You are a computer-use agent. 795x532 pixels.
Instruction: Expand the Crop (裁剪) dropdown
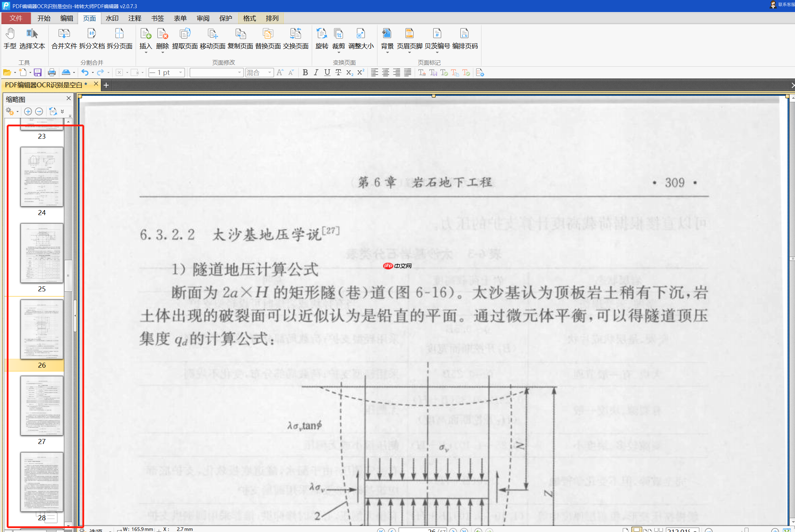[x=339, y=53]
